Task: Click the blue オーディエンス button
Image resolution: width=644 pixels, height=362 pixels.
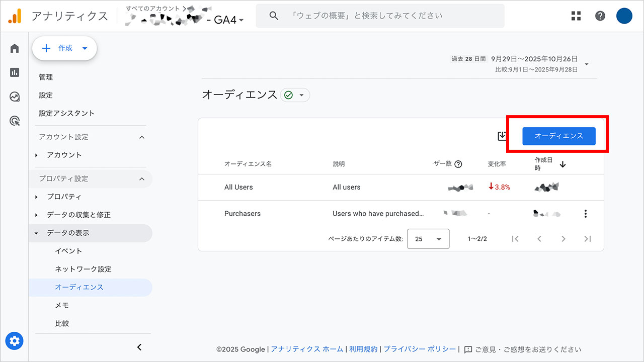Action: (559, 136)
